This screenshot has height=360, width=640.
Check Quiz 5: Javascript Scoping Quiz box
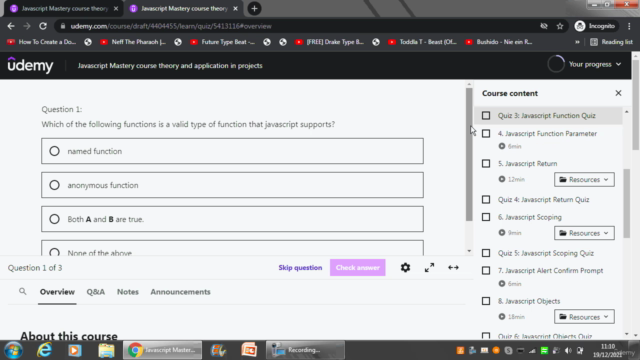(486, 253)
